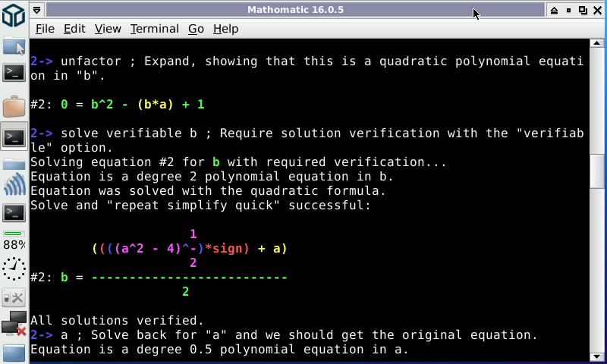Image resolution: width=607 pixels, height=364 pixels.
Task: Open the briefcase icon in the side panel
Action: 14,106
